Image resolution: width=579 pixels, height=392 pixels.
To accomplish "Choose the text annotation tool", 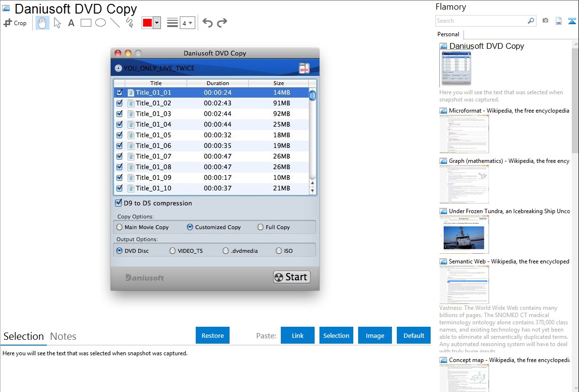I will tap(71, 23).
